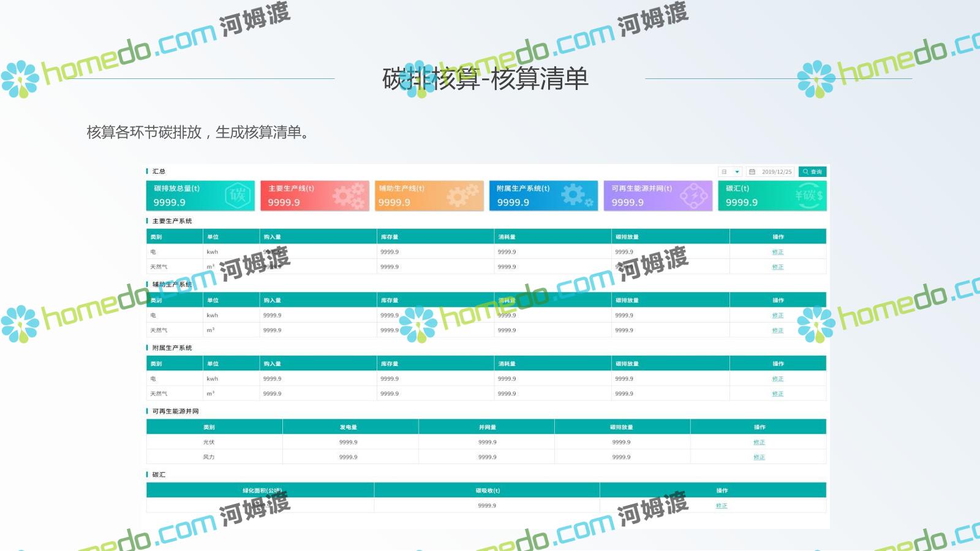The height and width of the screenshot is (551, 980).
Task: Click the calendar icon in date field
Action: [752, 172]
